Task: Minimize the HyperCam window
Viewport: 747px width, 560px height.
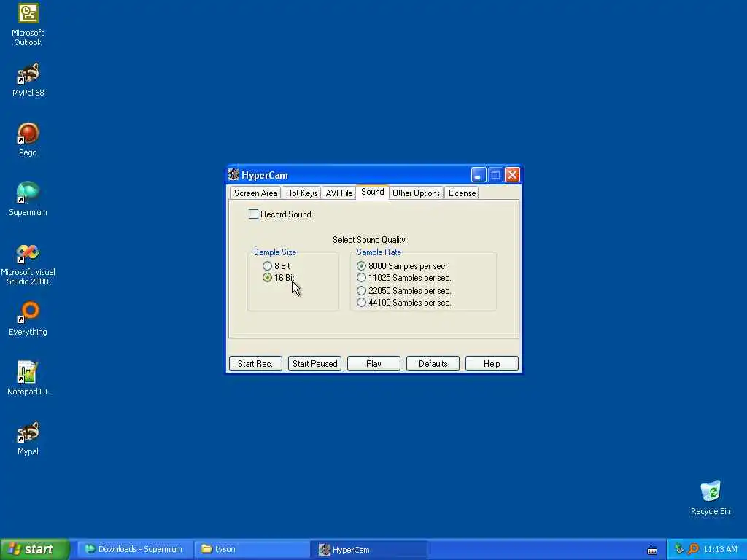Action: coord(479,175)
